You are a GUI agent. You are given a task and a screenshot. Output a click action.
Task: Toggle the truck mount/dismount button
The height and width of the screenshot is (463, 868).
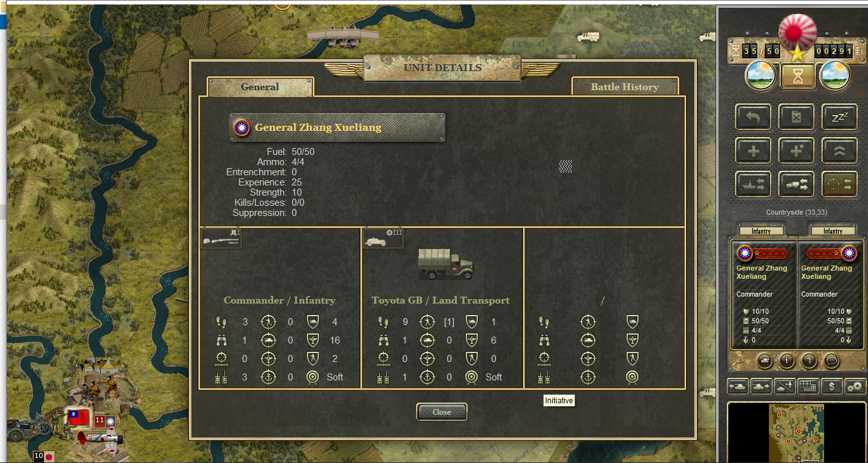796,184
